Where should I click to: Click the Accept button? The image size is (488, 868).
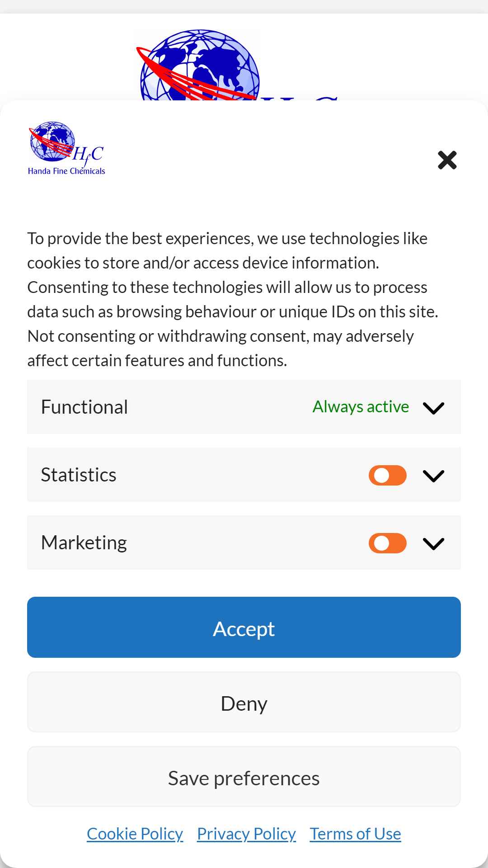244,627
